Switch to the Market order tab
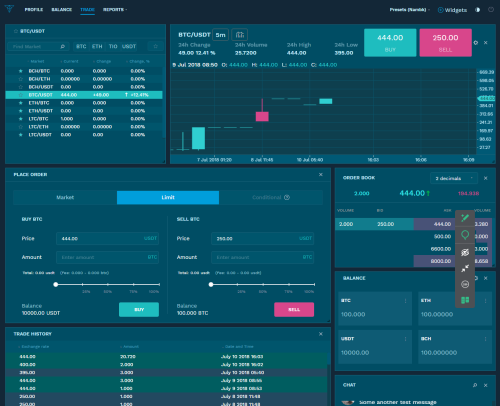 pos(65,197)
